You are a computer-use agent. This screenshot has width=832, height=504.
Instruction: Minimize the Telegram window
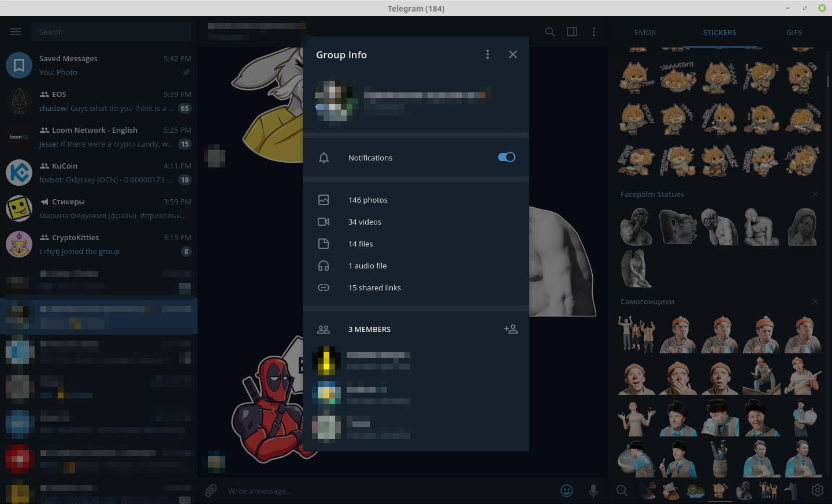[x=787, y=8]
